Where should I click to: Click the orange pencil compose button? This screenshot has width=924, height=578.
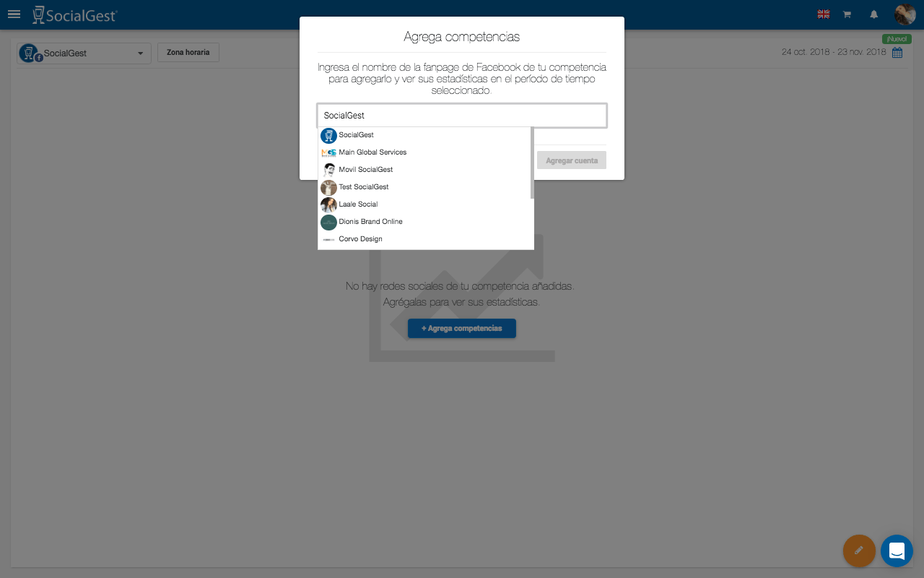click(859, 551)
